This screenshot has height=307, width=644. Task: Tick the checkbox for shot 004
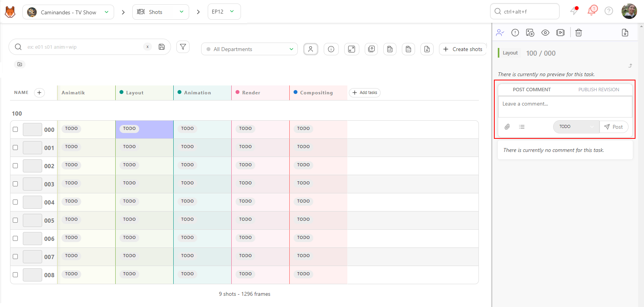pos(15,202)
